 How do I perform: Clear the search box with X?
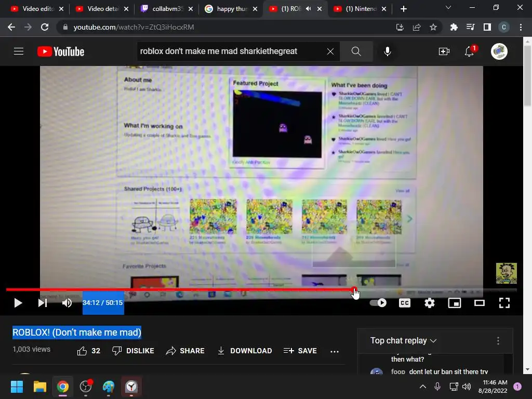point(330,51)
